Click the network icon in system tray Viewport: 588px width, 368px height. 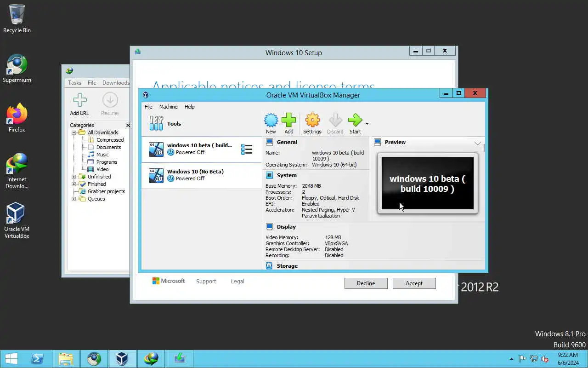[x=534, y=359]
